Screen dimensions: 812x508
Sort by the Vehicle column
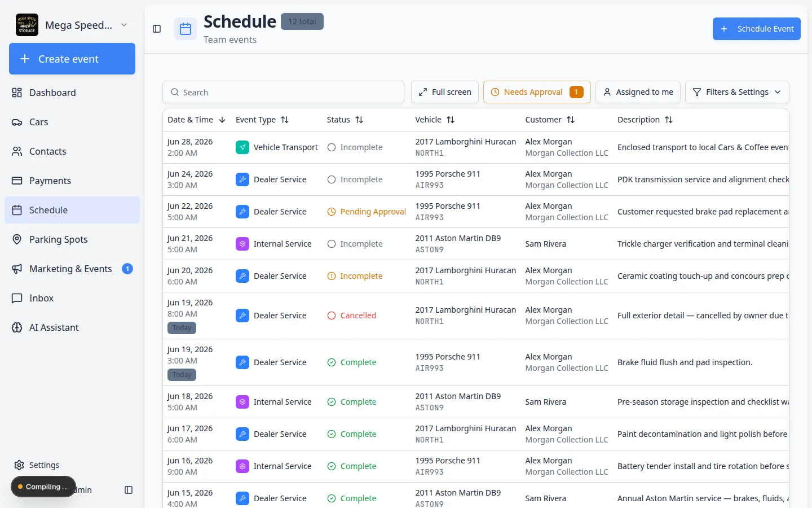tap(435, 120)
